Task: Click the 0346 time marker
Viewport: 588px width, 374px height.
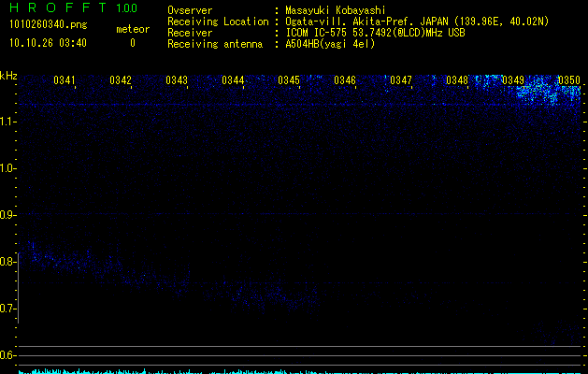Action: tap(345, 80)
